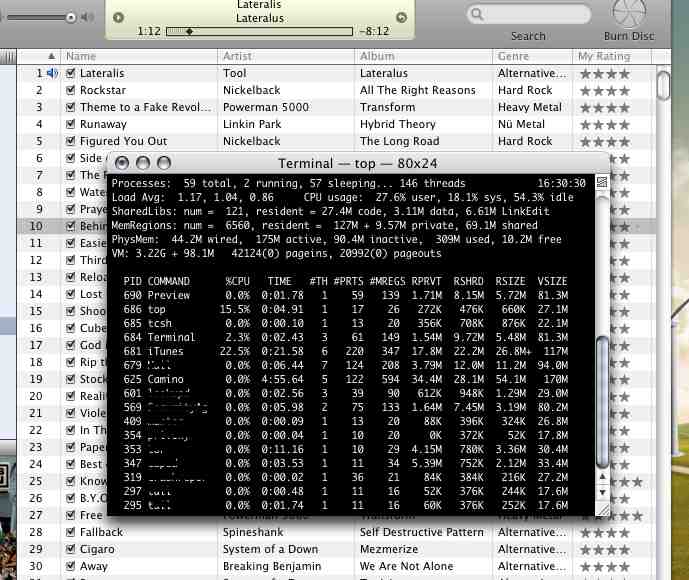The height and width of the screenshot is (580, 689).
Task: Uncheck the Cigaro song checkbox
Action: click(x=70, y=549)
